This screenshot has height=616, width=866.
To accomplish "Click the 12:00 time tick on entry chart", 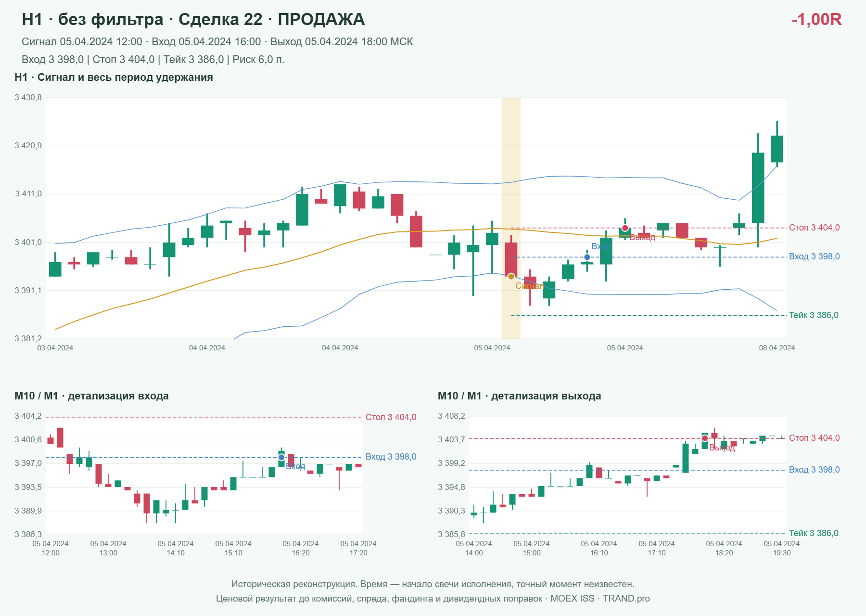I will click(x=51, y=553).
